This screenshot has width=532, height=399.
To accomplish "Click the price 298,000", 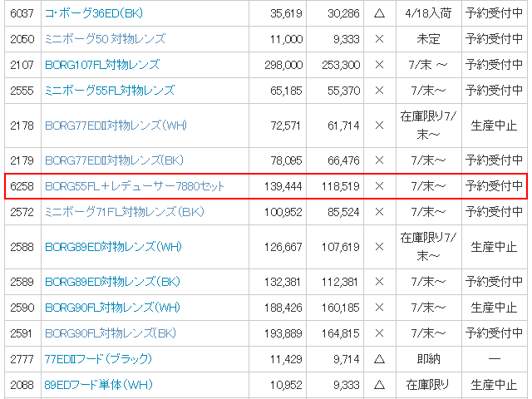I will pyautogui.click(x=283, y=65).
